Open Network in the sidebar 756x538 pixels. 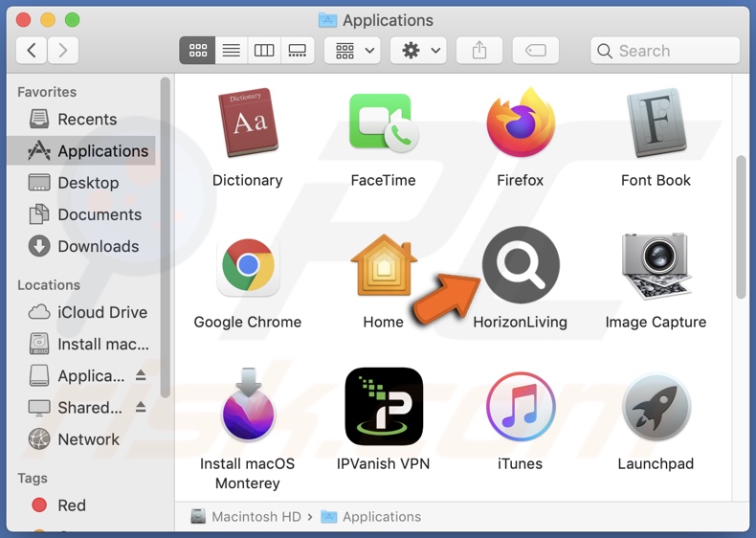click(81, 439)
